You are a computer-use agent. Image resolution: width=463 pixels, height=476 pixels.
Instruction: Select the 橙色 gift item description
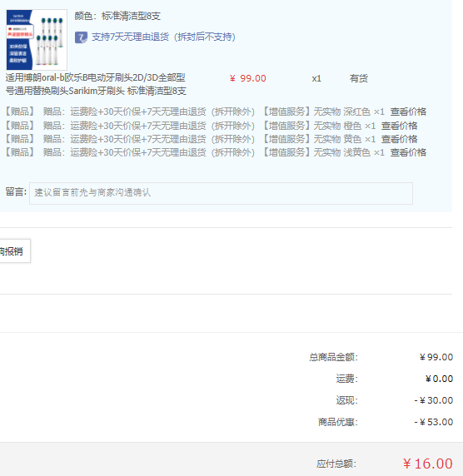click(209, 126)
